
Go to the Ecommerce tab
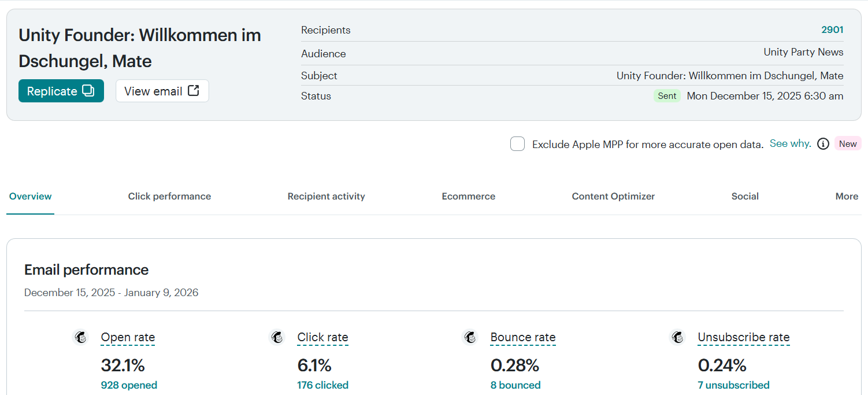tap(469, 196)
